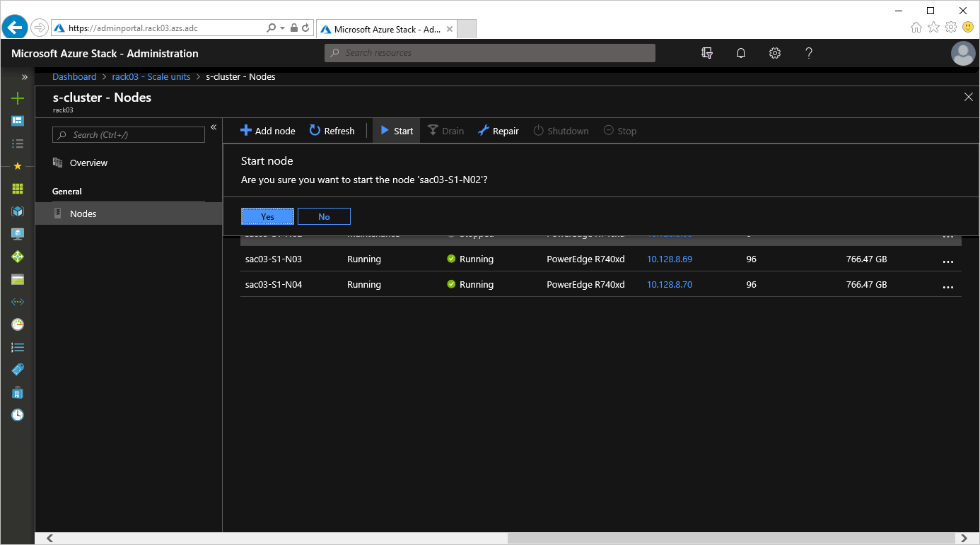Viewport: 980px width, 545px height.
Task: Select the Microsoft Azure Stack browser tab
Action: (x=387, y=29)
